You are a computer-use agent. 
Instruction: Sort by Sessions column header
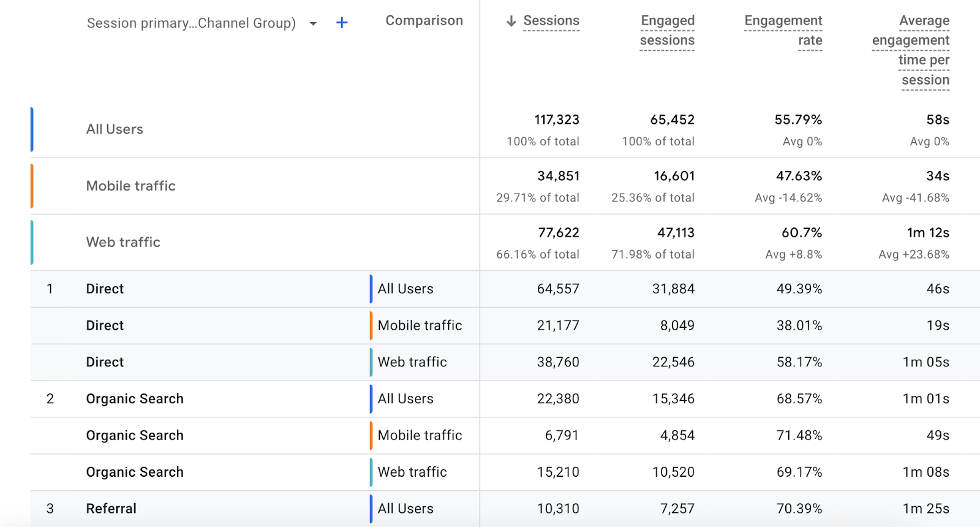[x=551, y=21]
